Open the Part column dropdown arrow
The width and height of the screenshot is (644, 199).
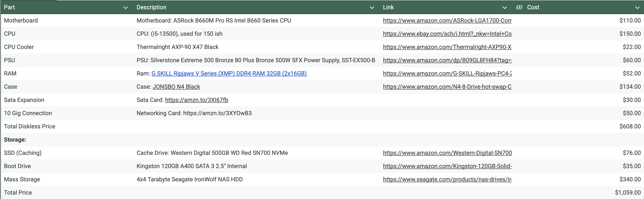coord(125,8)
